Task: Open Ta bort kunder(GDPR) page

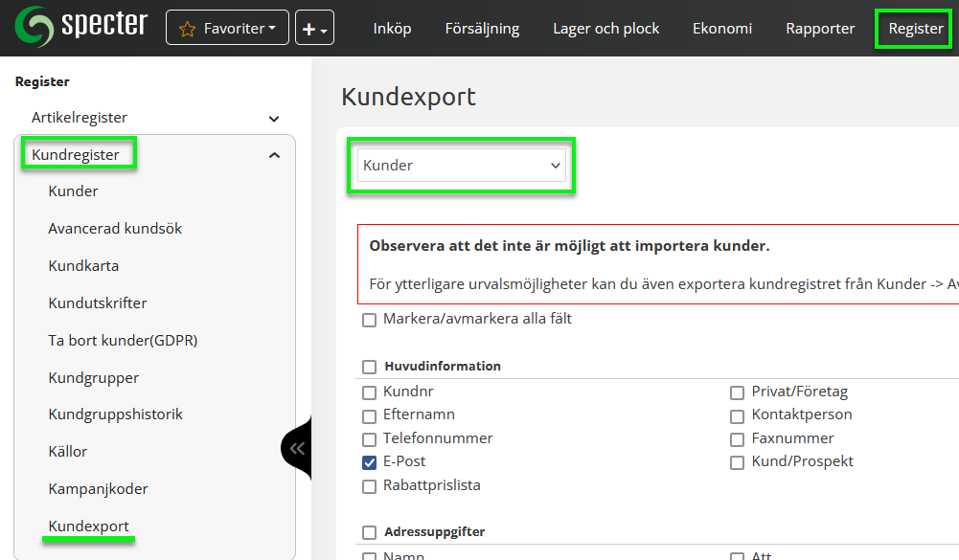Action: (123, 341)
